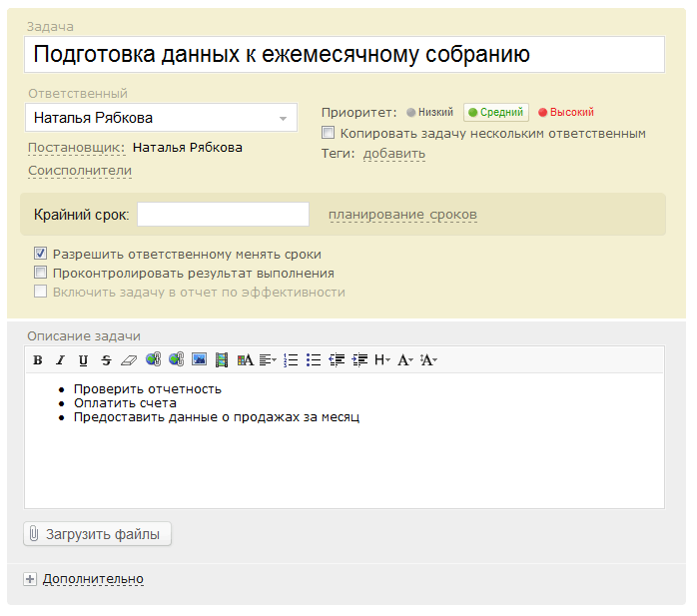Screen dimensions: 697x616
Task: Enable 'Проконтролировать результат выполнения' checkbox
Action: tap(41, 273)
